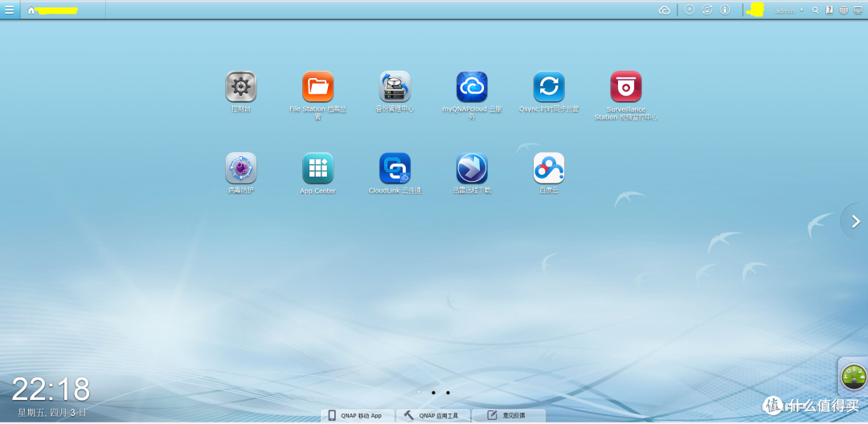This screenshot has height=424, width=868.
Task: Open 迅雷远程下载 downloader
Action: point(472,168)
